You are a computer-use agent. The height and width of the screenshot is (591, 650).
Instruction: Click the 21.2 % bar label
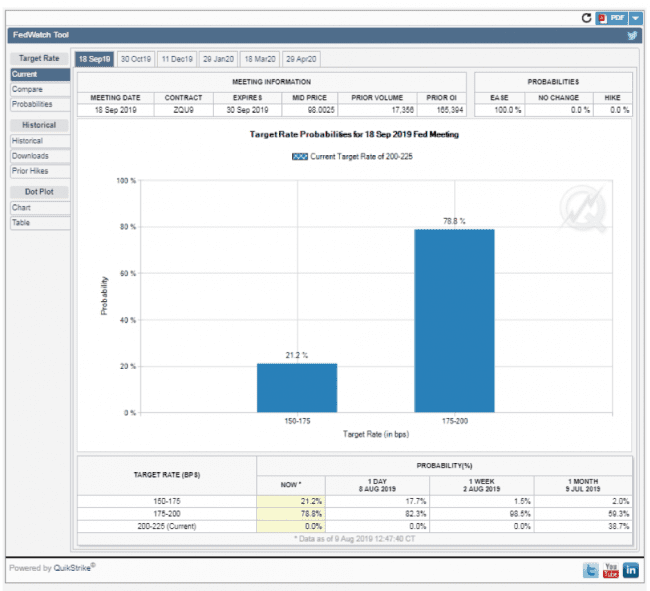pyautogui.click(x=297, y=356)
